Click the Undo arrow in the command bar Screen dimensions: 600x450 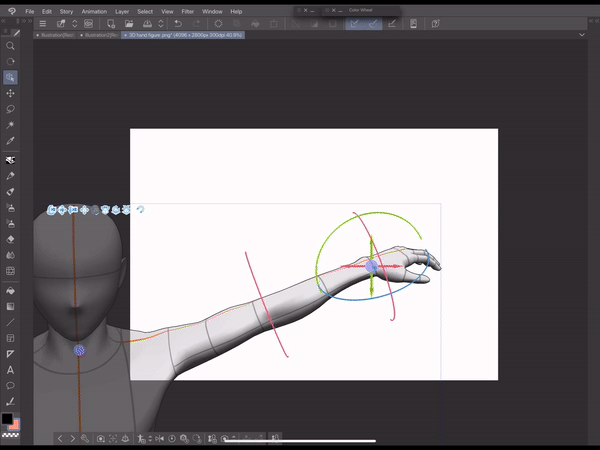click(178, 23)
